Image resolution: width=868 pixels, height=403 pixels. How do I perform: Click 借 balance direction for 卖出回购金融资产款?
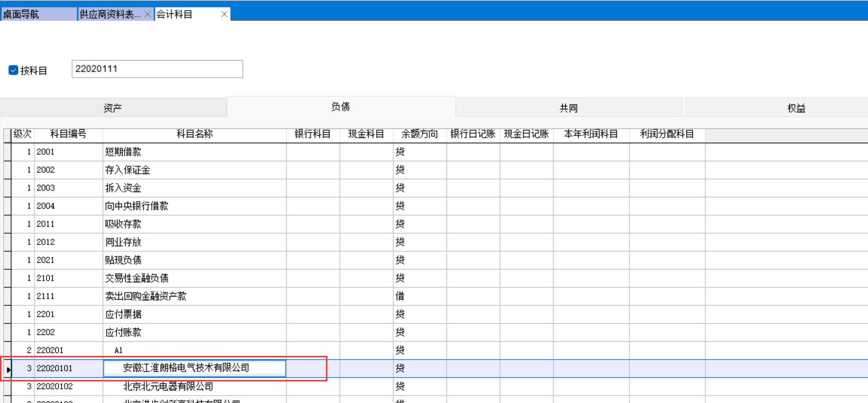(400, 296)
